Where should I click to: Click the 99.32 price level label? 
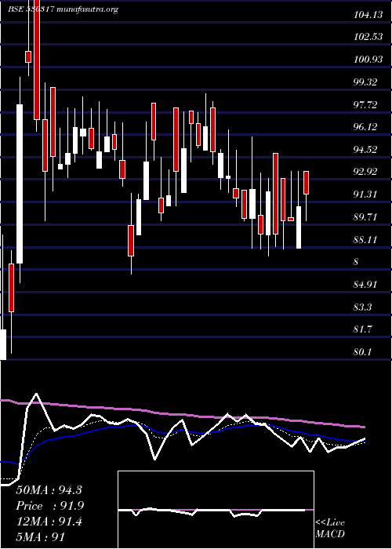pyautogui.click(x=365, y=82)
